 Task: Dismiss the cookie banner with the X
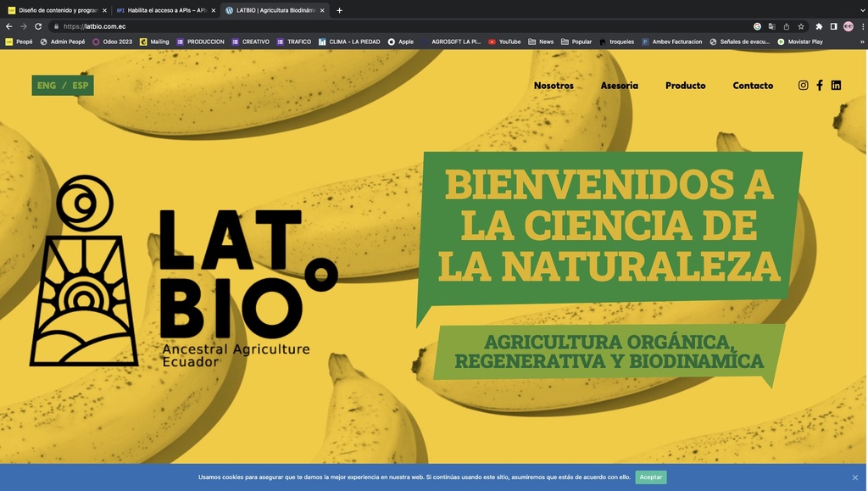[855, 477]
